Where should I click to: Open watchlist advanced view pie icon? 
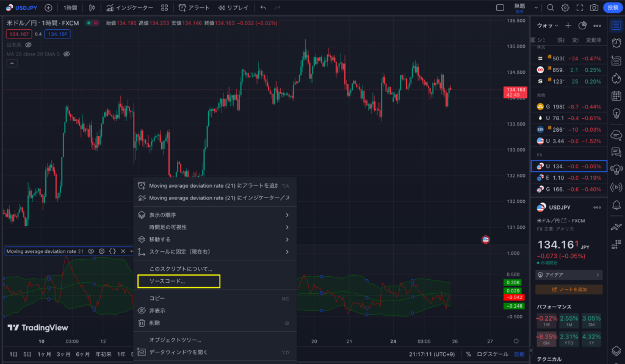pos(582,26)
